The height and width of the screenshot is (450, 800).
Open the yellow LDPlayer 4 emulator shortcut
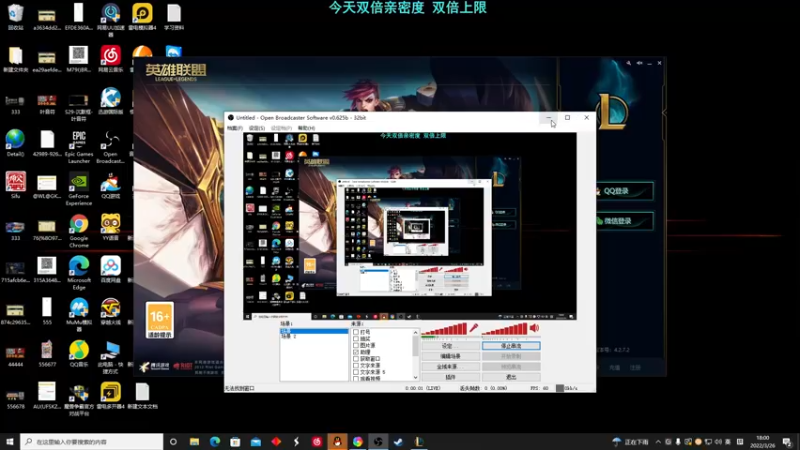[142, 16]
